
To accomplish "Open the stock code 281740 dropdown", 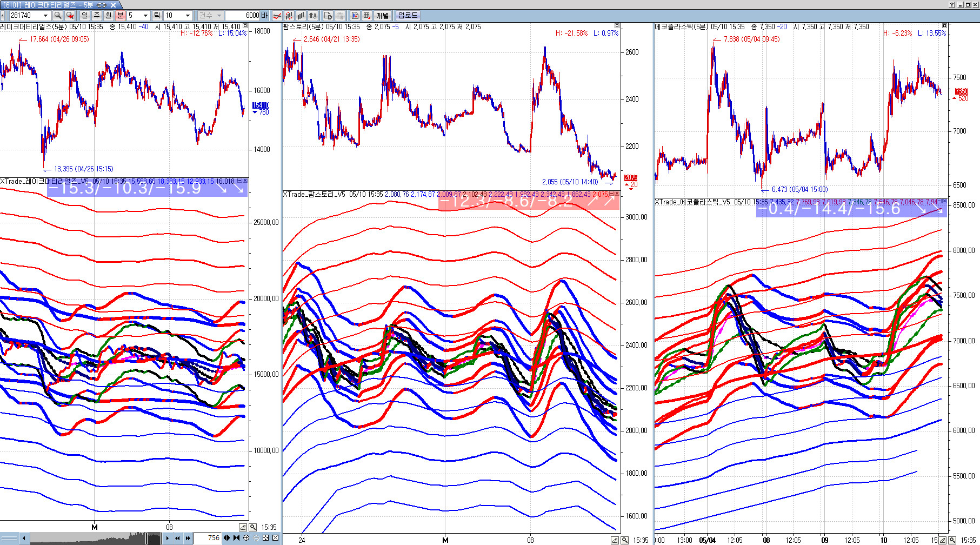I will pos(45,16).
